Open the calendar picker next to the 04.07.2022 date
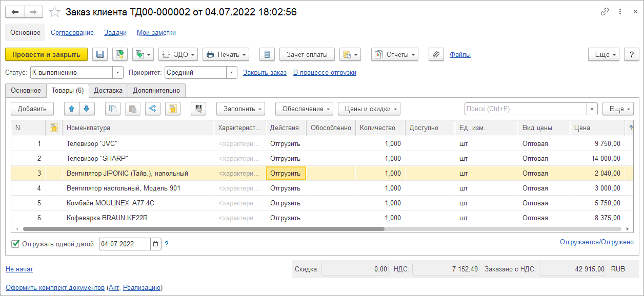Viewport: 644px width, 296px height. 156,244
